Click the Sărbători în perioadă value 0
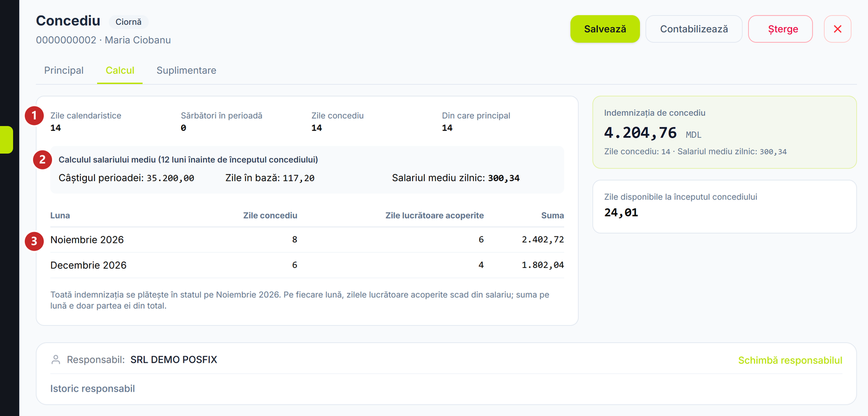 coord(183,128)
